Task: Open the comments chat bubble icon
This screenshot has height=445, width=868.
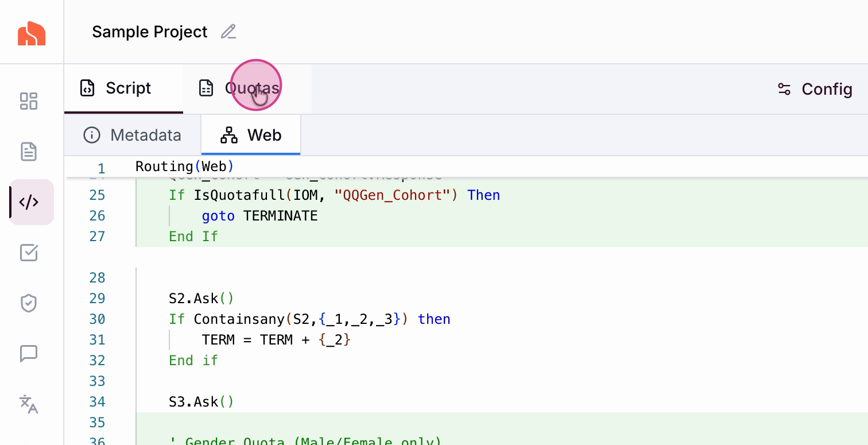Action: [x=29, y=354]
